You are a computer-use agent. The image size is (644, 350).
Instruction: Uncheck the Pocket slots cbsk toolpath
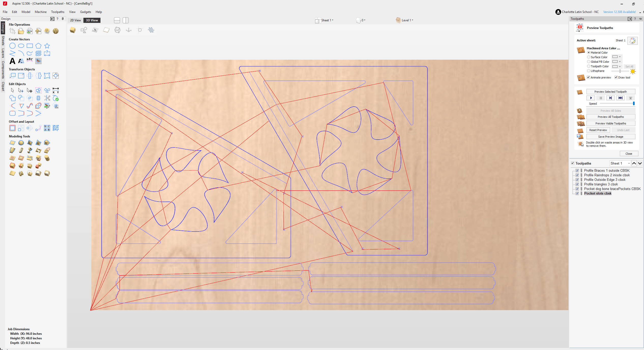(577, 193)
